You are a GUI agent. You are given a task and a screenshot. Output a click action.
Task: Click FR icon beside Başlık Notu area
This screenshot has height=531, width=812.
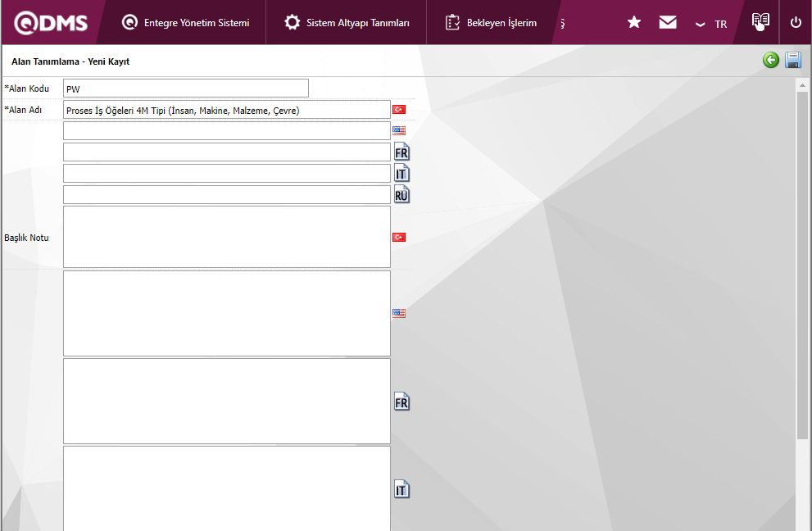[x=401, y=402]
